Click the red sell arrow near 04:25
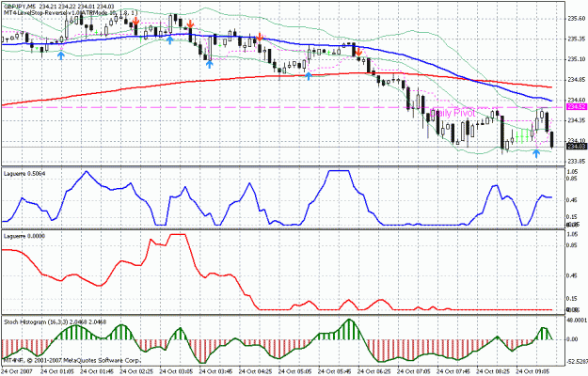The image size is (588, 376). (259, 37)
